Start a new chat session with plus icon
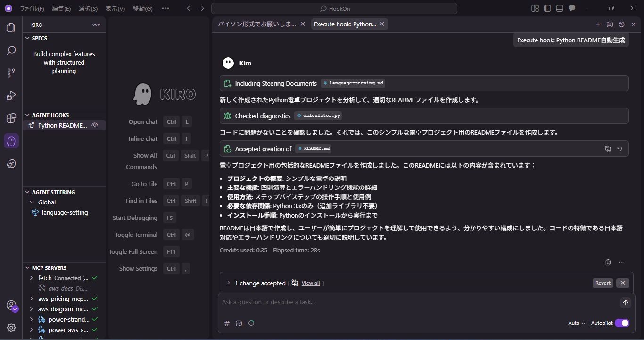 [598, 24]
